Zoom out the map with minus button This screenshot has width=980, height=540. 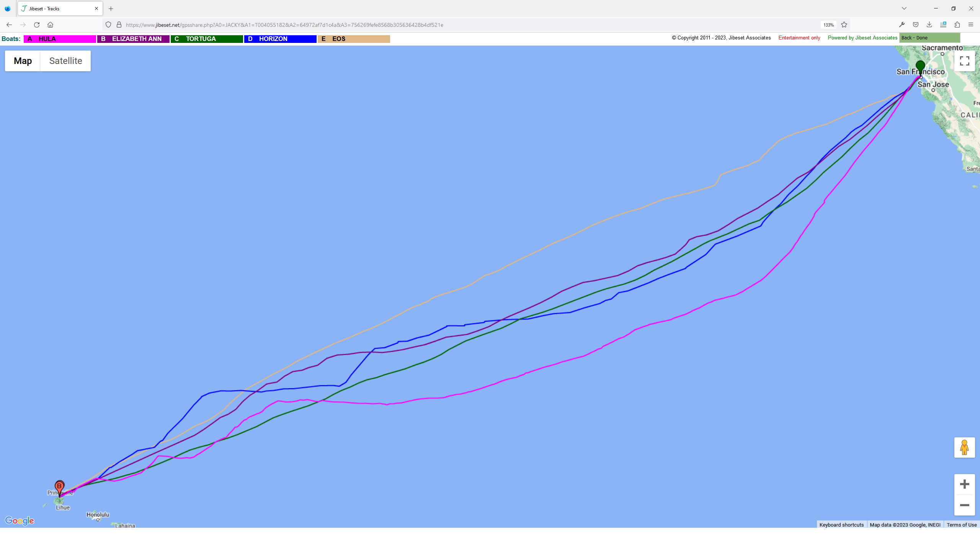[964, 505]
